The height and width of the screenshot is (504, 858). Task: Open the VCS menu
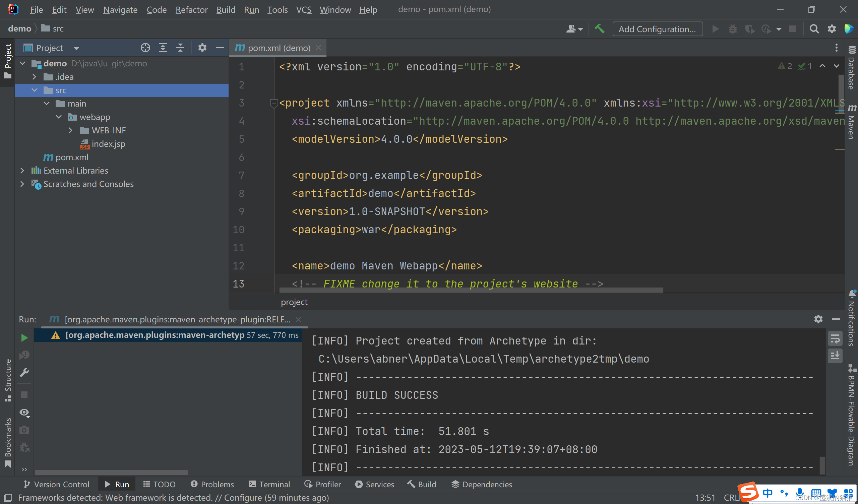pyautogui.click(x=304, y=9)
